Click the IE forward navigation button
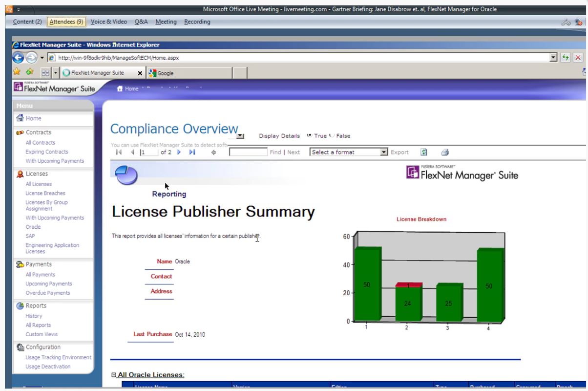The height and width of the screenshot is (391, 588). pyautogui.click(x=31, y=58)
